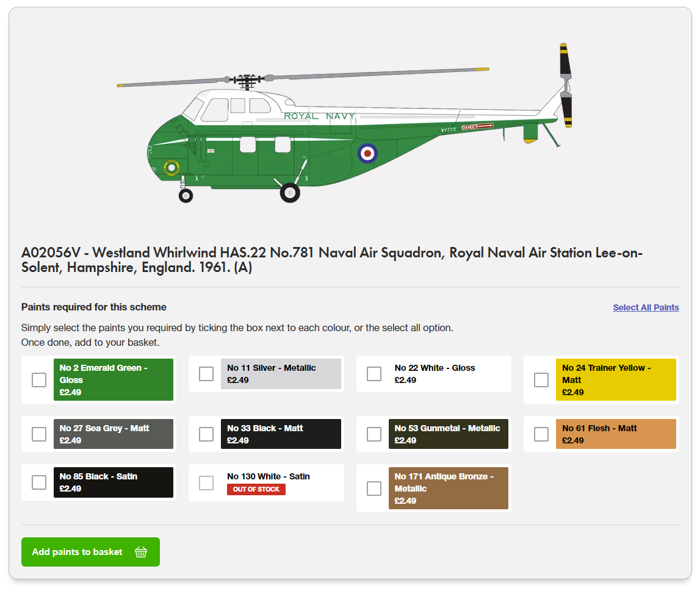Click the Select All Paints link
This screenshot has height=591, width=700.
(x=646, y=307)
